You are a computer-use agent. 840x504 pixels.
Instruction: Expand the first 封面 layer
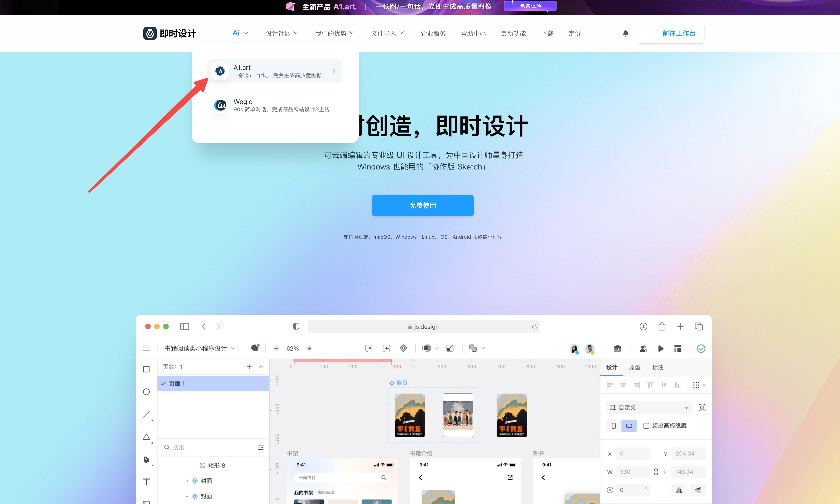click(187, 481)
